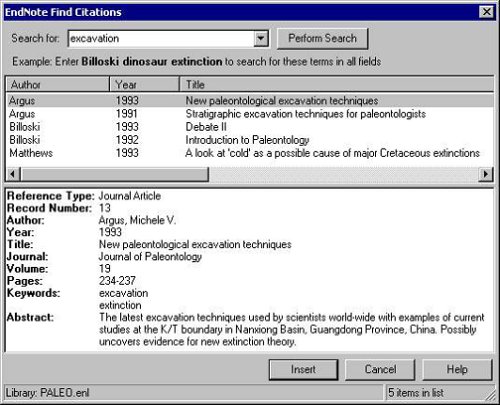The image size is (500, 405).
Task: Select Billoski 1992 Introduction to Paleontology row
Action: [x=250, y=140]
